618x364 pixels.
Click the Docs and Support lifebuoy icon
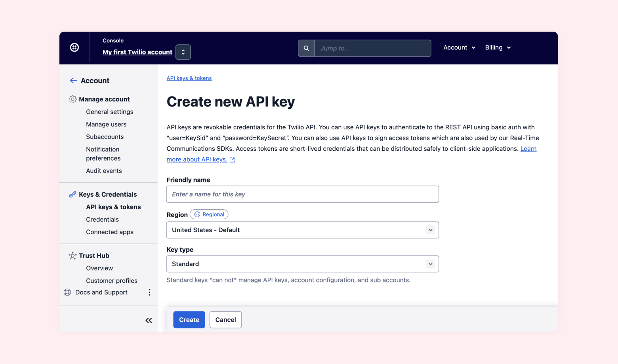tap(67, 292)
